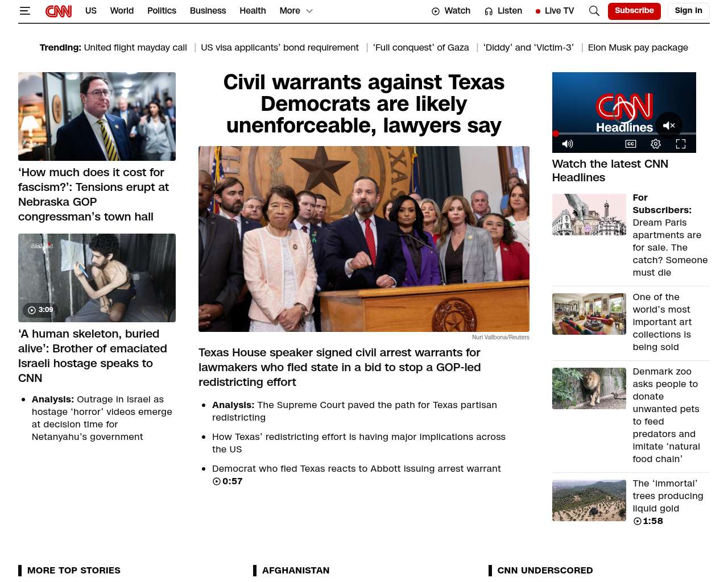The height and width of the screenshot is (582, 728).
Task: Open trending United flight mayday call
Action: click(135, 48)
